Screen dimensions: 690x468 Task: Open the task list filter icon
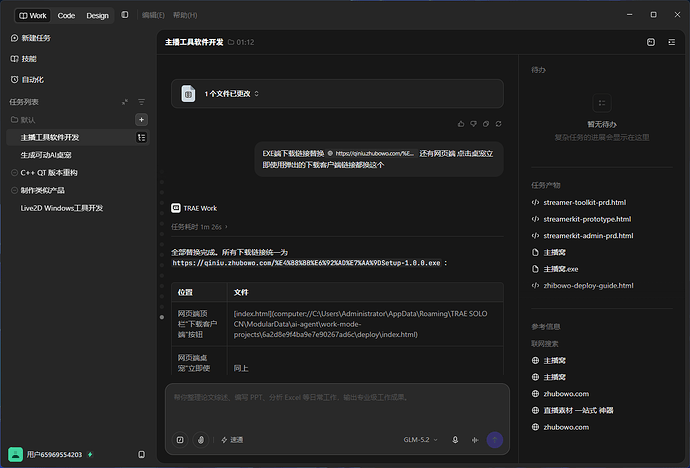tap(141, 102)
